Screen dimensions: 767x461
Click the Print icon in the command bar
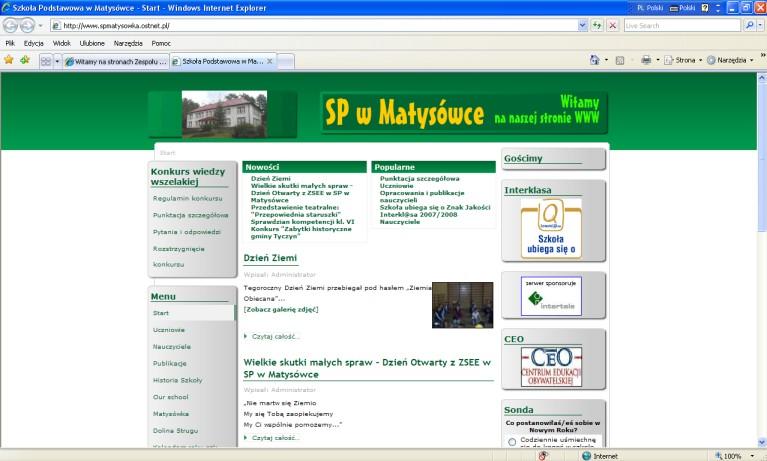[x=646, y=60]
